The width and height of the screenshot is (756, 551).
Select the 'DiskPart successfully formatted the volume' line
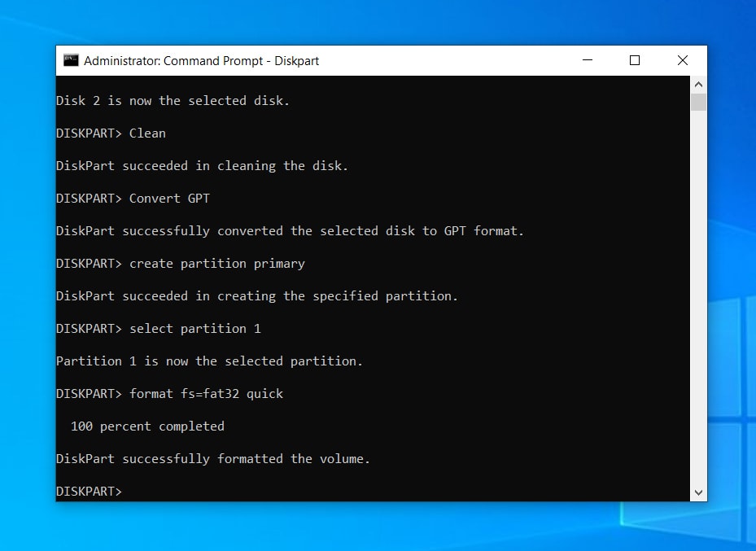(x=212, y=458)
